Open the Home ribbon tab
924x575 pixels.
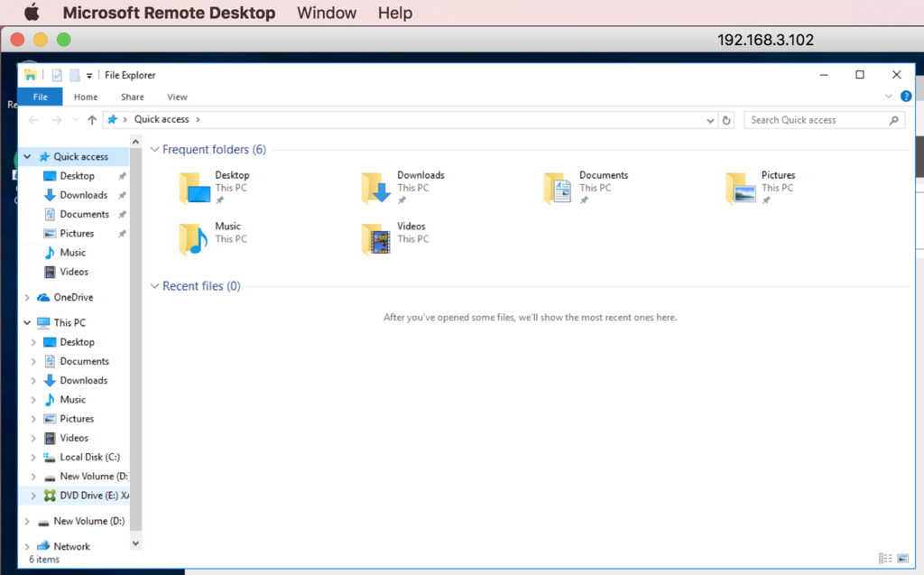86,97
